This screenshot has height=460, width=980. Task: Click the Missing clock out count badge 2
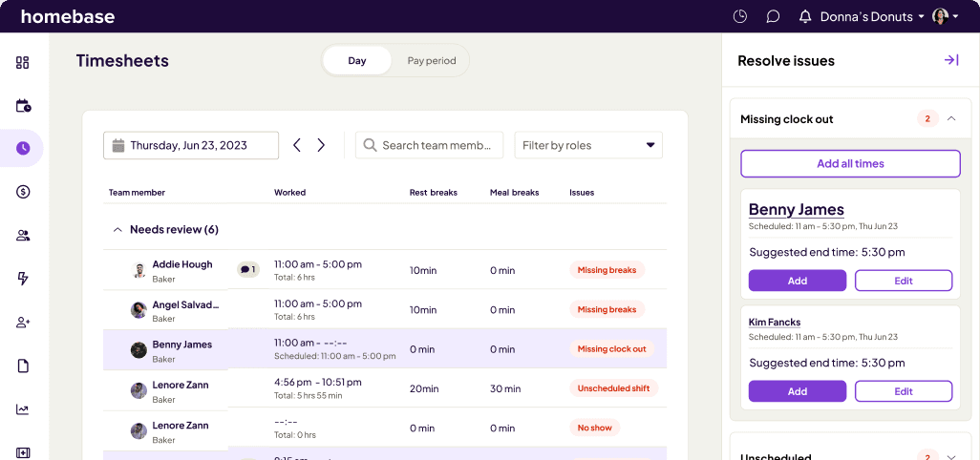[927, 118]
